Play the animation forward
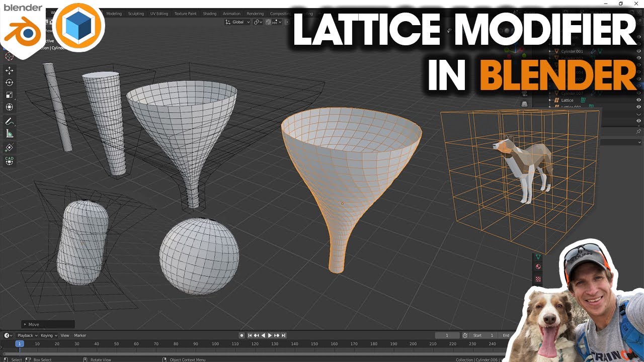This screenshot has height=362, width=644. point(270,335)
